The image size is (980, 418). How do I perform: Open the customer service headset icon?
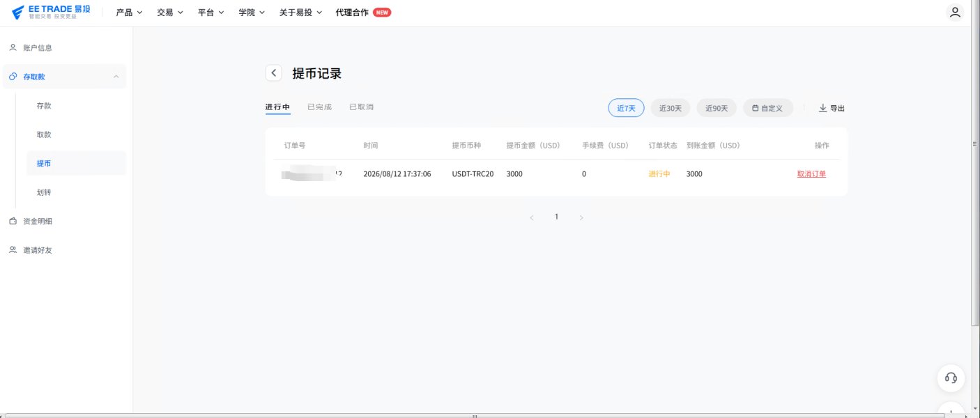click(951, 378)
